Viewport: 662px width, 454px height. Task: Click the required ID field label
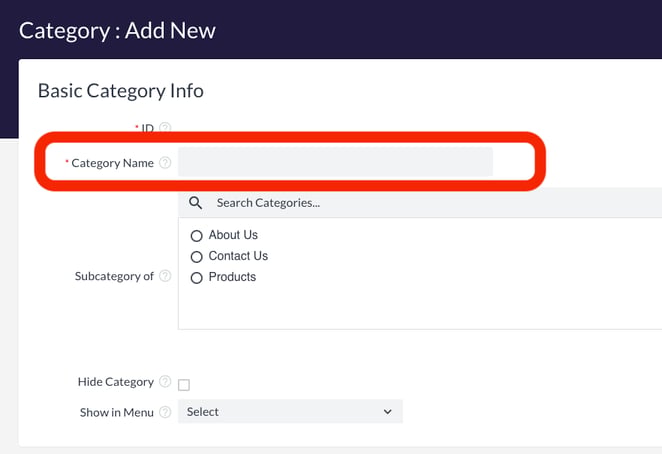point(147,128)
